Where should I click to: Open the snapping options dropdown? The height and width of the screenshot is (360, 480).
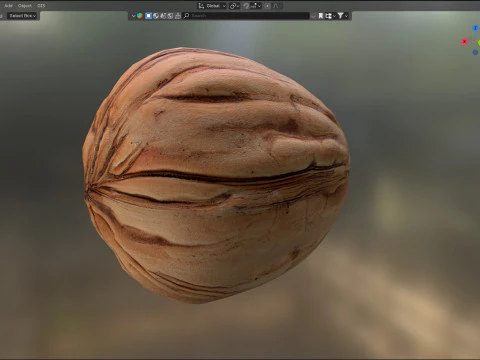tap(256, 6)
